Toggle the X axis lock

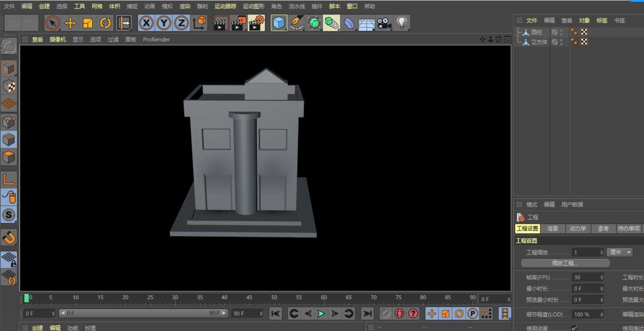tap(146, 23)
